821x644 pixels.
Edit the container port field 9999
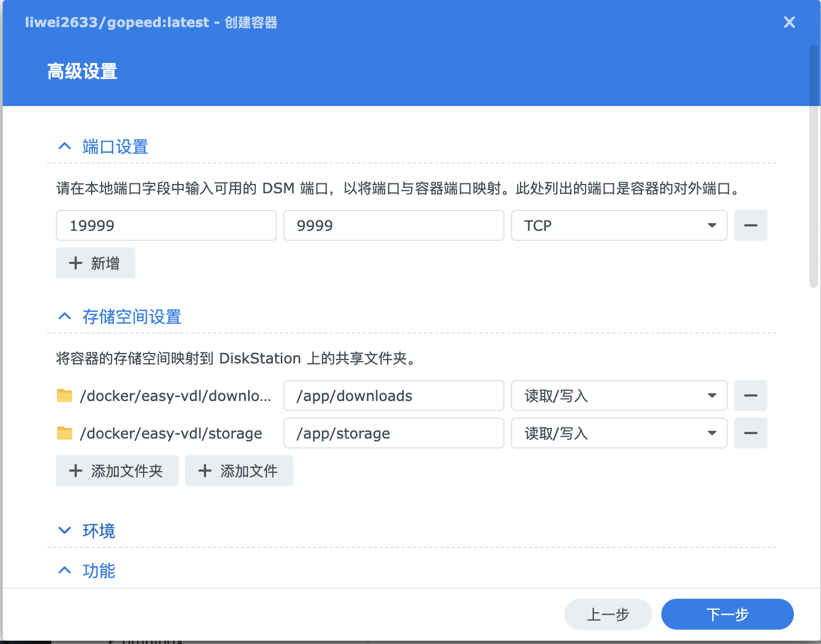click(393, 225)
